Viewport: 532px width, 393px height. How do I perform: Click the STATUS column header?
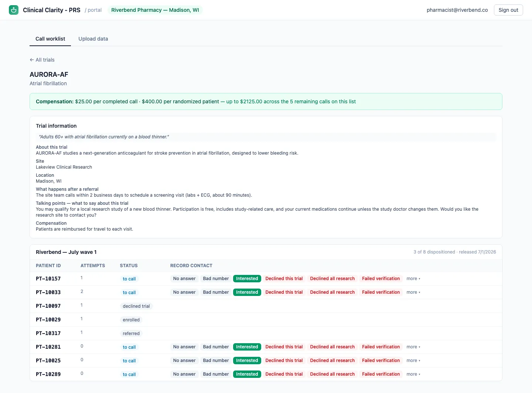pyautogui.click(x=129, y=266)
